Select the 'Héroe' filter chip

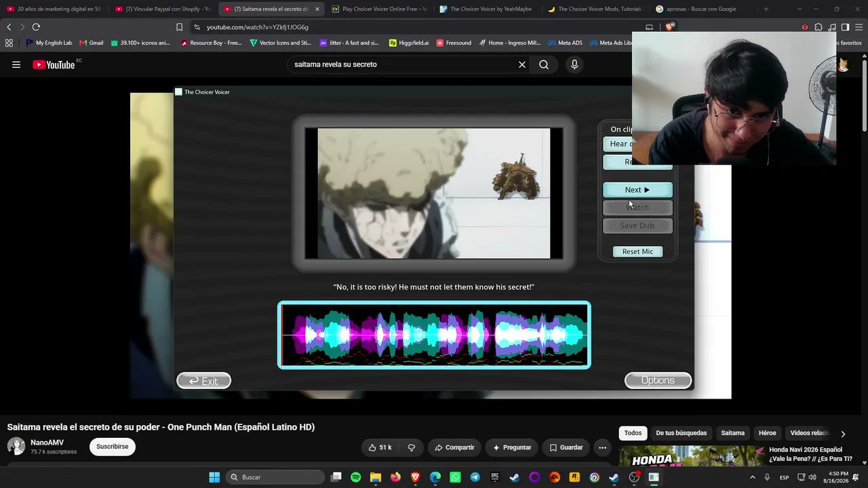[x=767, y=433]
